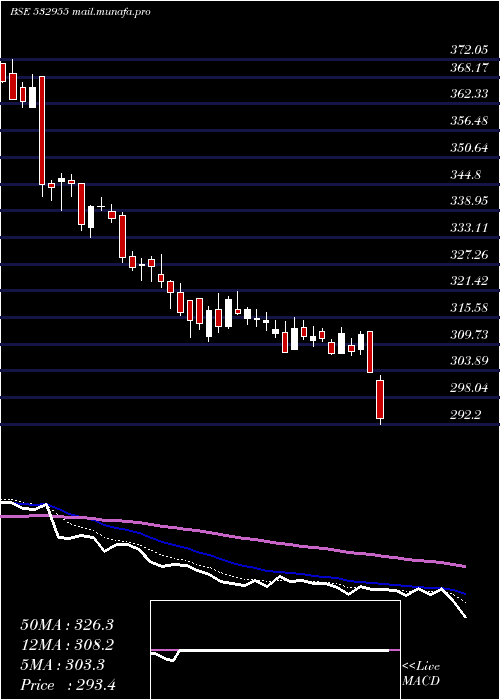Click the MACD indicator box
This screenshot has width=500, height=700.
point(275,650)
